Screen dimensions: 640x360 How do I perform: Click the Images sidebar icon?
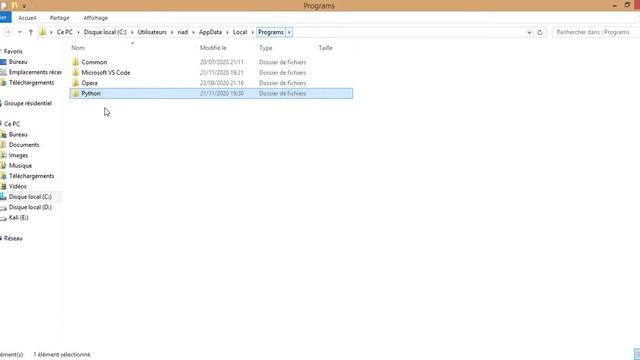(x=4, y=155)
